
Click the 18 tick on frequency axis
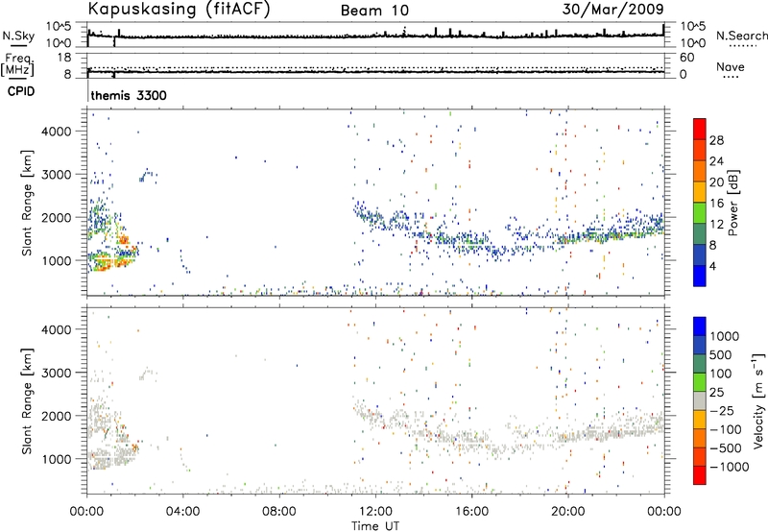[x=64, y=58]
